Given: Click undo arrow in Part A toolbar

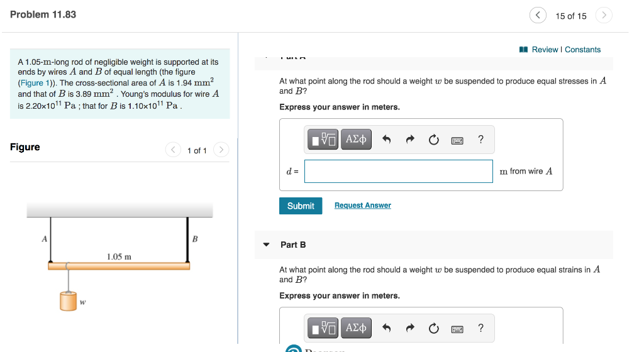Looking at the screenshot, I should [x=387, y=140].
